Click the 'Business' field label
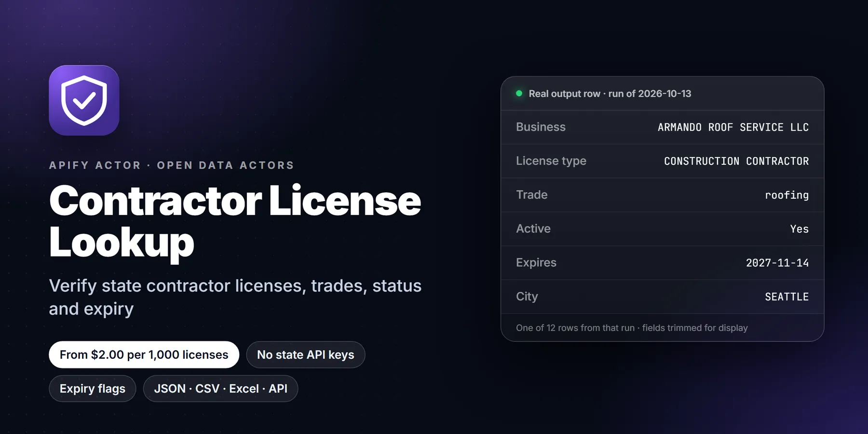868x434 pixels. [x=541, y=127]
